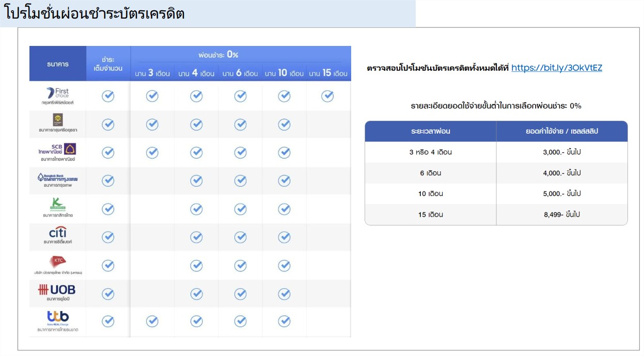Click the 3,000.- ขึ้นไป amount
The width and height of the screenshot is (644, 356).
(x=562, y=152)
